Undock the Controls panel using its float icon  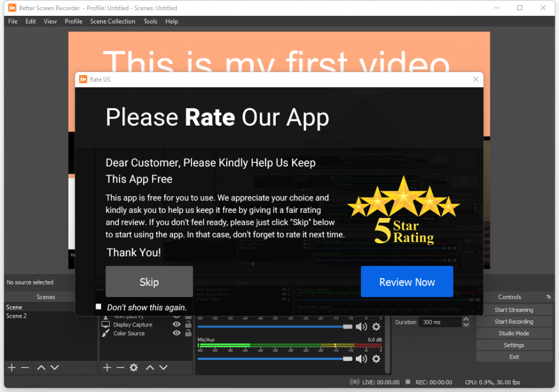548,297
